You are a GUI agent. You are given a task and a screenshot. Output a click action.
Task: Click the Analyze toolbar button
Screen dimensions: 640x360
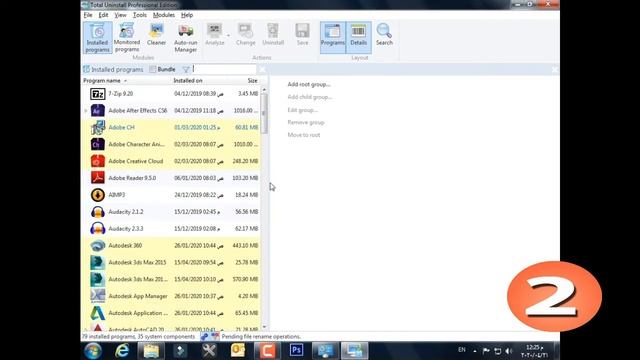tap(215, 34)
